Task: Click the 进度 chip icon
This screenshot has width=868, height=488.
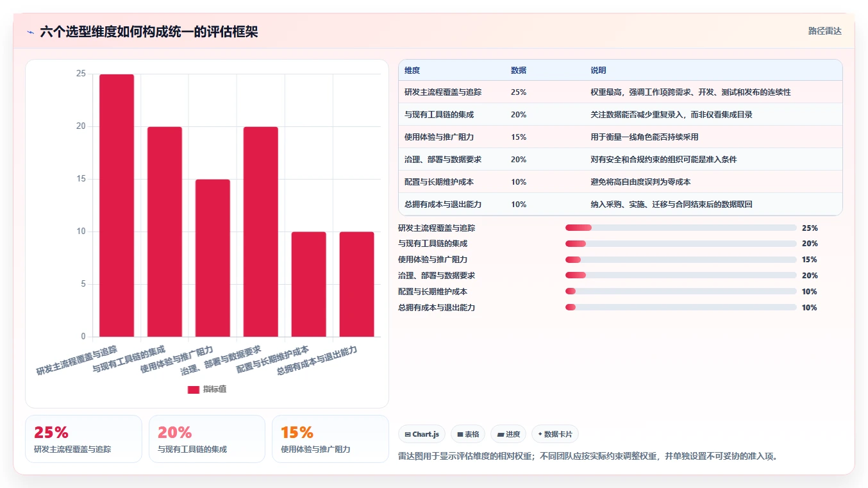Action: pyautogui.click(x=501, y=434)
